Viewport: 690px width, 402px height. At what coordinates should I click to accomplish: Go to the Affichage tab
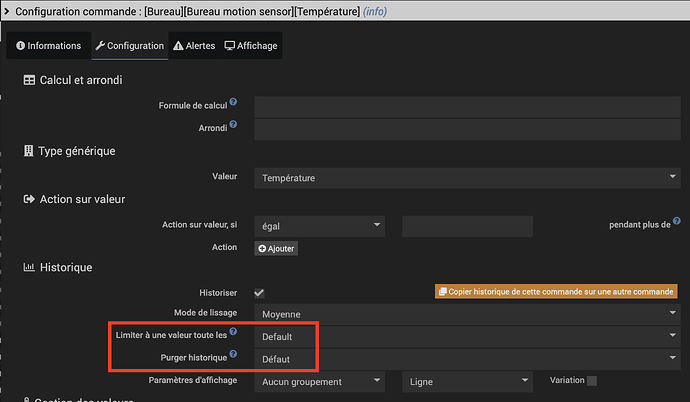coord(251,46)
